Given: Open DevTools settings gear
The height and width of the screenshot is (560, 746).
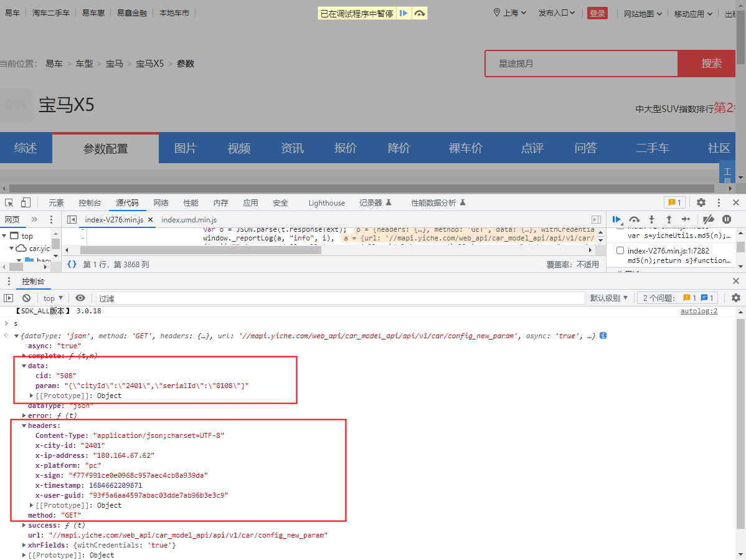Looking at the screenshot, I should pyautogui.click(x=701, y=202).
